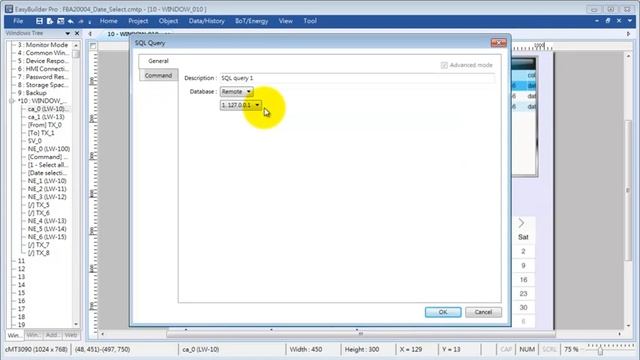Select tree object ca_1 (LW-13)
The image size is (640, 360).
(x=46, y=117)
